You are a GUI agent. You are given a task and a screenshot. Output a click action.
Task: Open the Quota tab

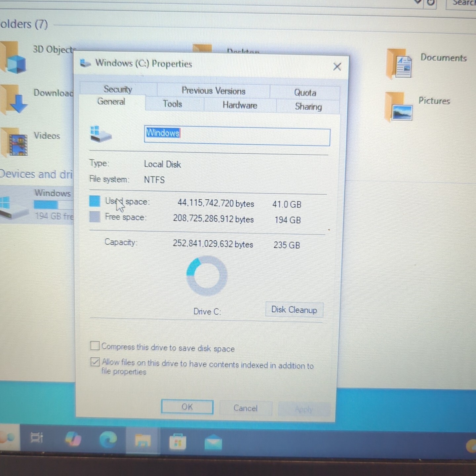pos(305,93)
